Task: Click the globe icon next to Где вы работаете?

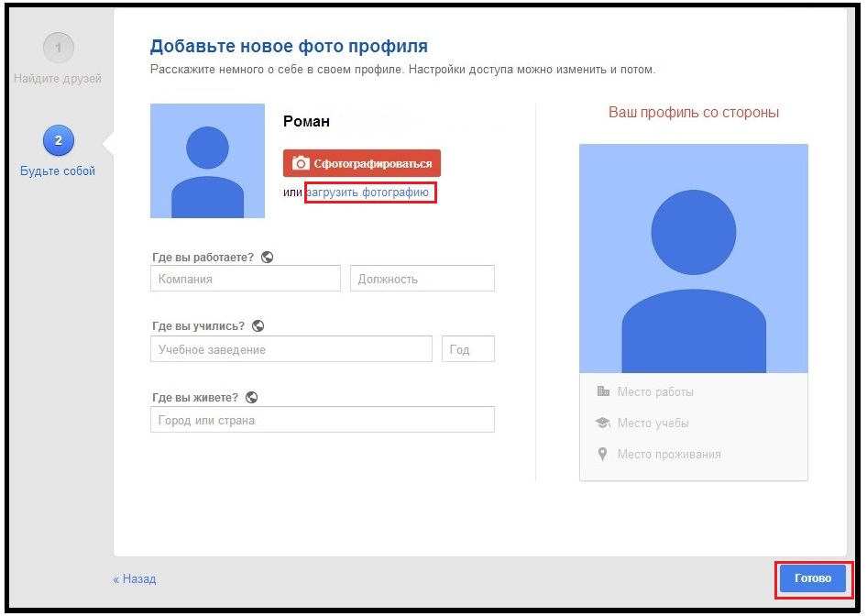Action: tap(267, 258)
